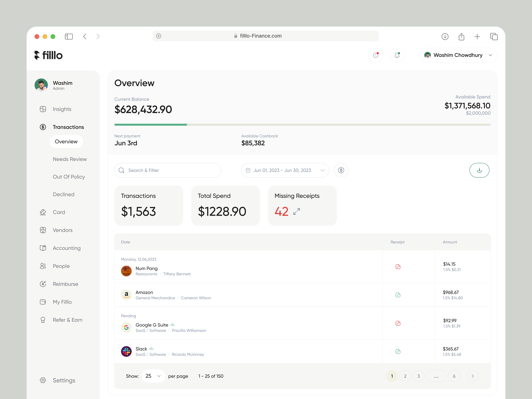Expand the Washim Chowdhury account dropdown

(458, 55)
